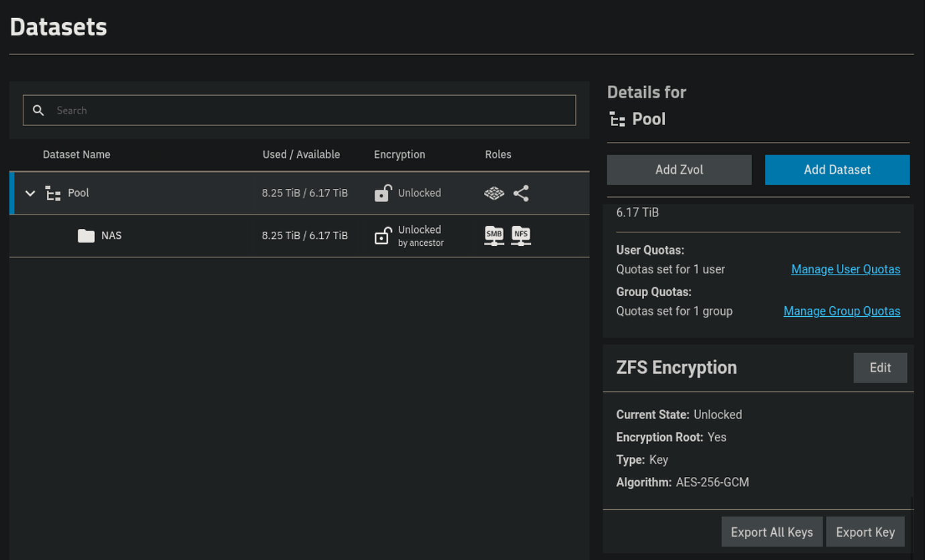This screenshot has width=925, height=560.
Task: Open Manage Group Quotas
Action: pyautogui.click(x=842, y=311)
